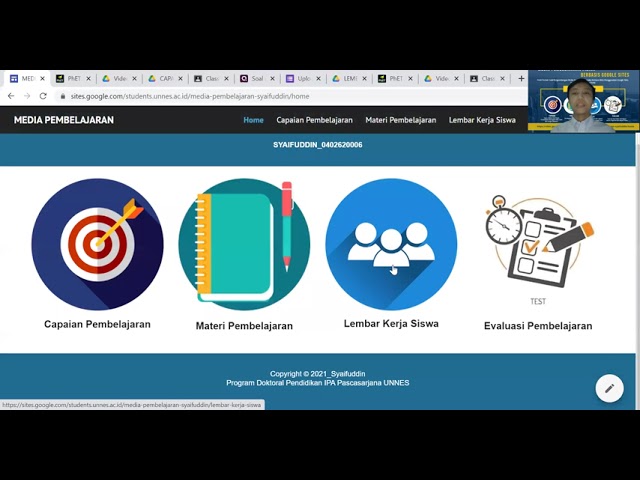640x480 pixels.
Task: Open a new browser tab with the plus button
Action: coord(520,78)
